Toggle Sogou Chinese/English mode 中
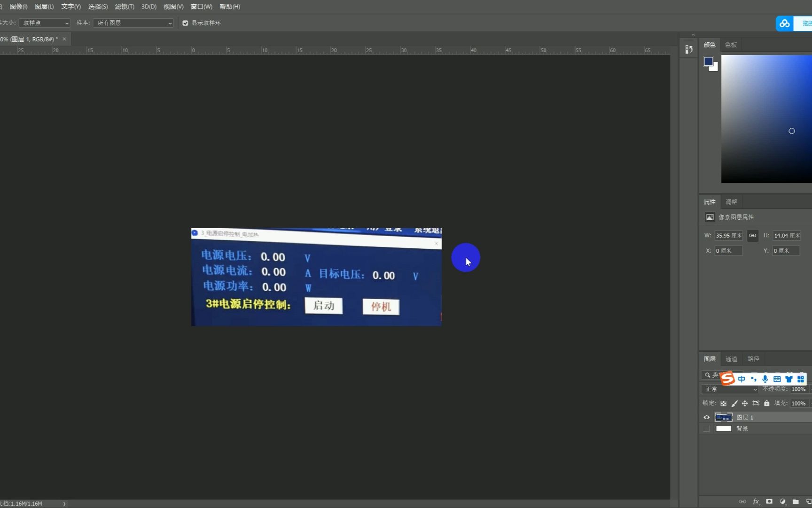The image size is (812, 508). pos(742,379)
